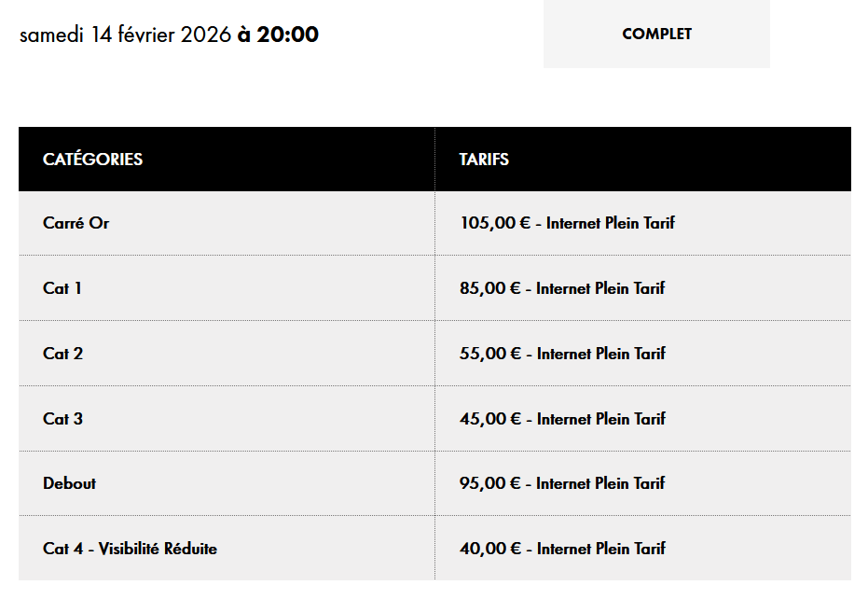Click Internet Plein Tarif in Cat 4 row
This screenshot has width=868, height=599.
point(601,549)
